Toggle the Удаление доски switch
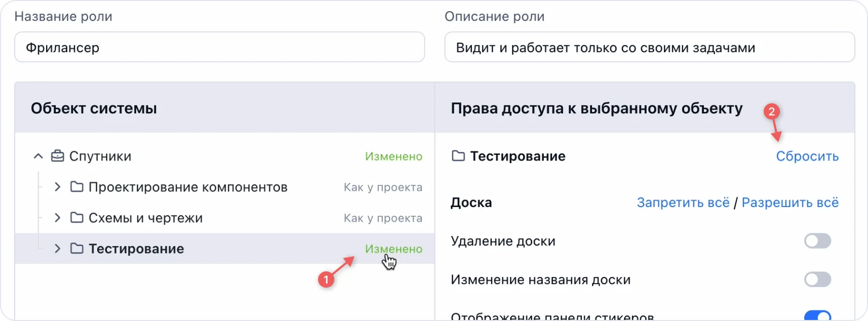This screenshot has width=868, height=321. point(817,241)
